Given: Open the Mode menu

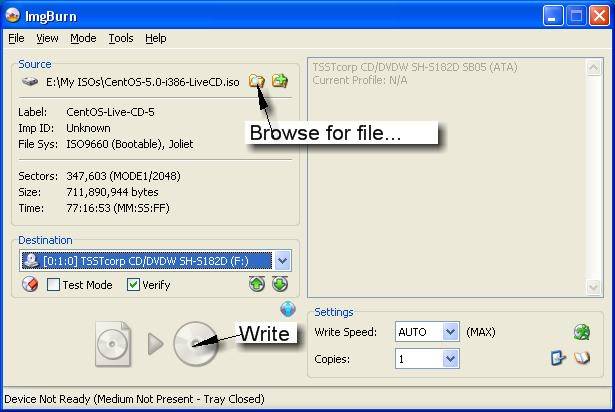Looking at the screenshot, I should pos(83,38).
